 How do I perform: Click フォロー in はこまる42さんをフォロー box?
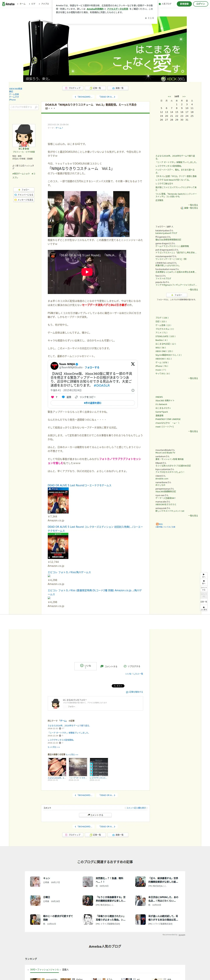pyautogui.click(x=72, y=706)
